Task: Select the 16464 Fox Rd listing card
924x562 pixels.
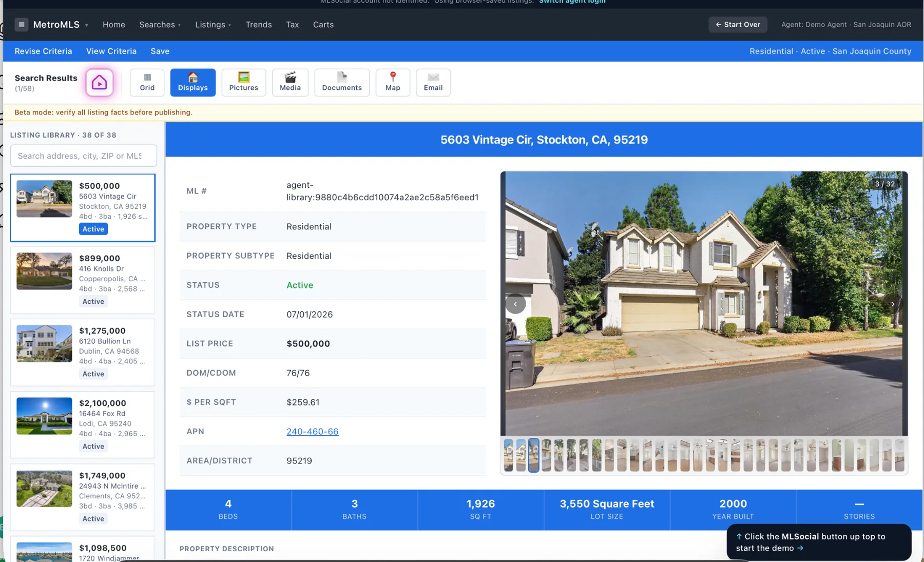Action: (x=83, y=425)
